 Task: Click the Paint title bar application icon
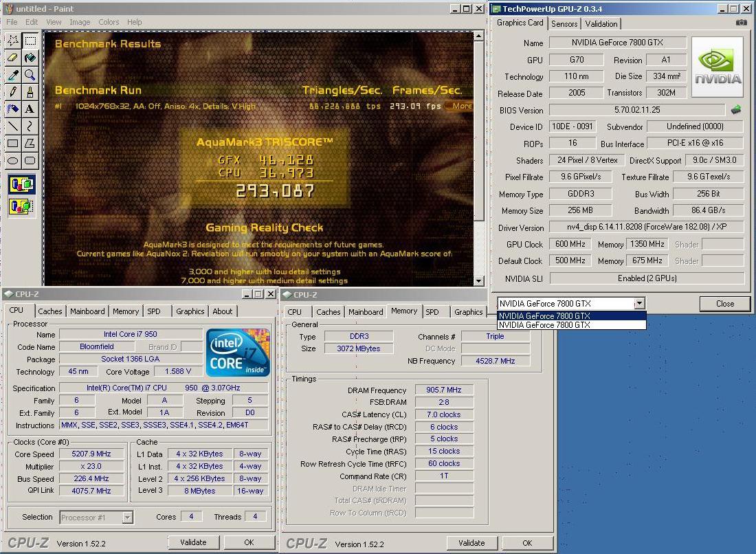[x=9, y=9]
